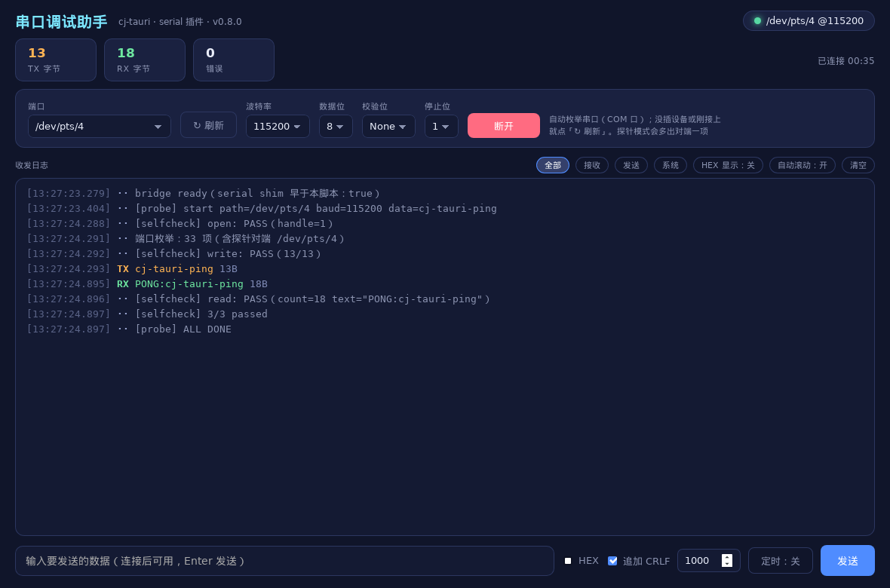Click the 已连接 00:35 status text

845,61
